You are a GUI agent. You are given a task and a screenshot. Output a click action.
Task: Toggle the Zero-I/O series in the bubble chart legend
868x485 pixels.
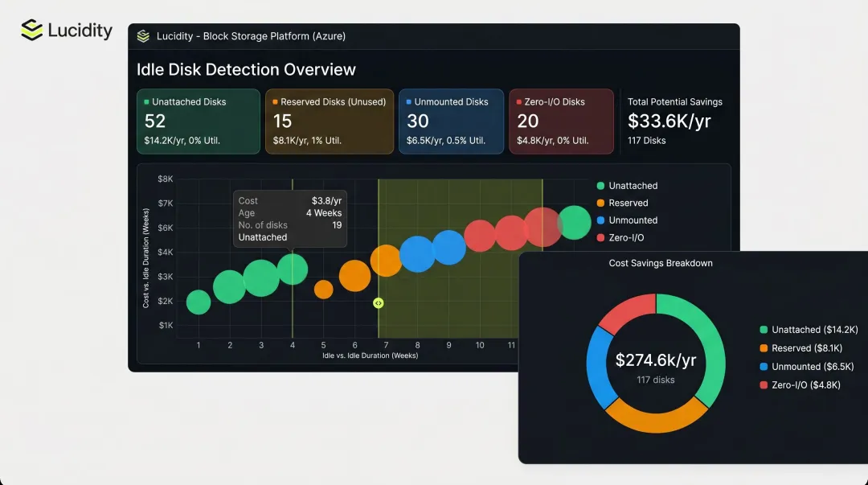click(x=620, y=238)
